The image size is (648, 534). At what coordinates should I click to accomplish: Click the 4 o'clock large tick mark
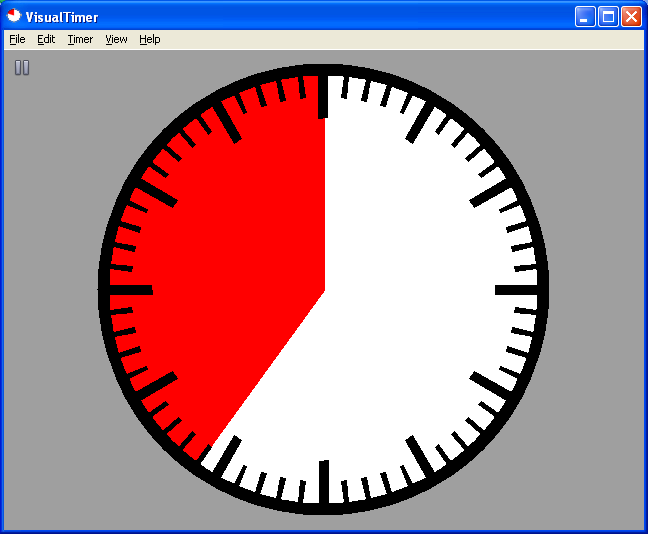coord(490,385)
